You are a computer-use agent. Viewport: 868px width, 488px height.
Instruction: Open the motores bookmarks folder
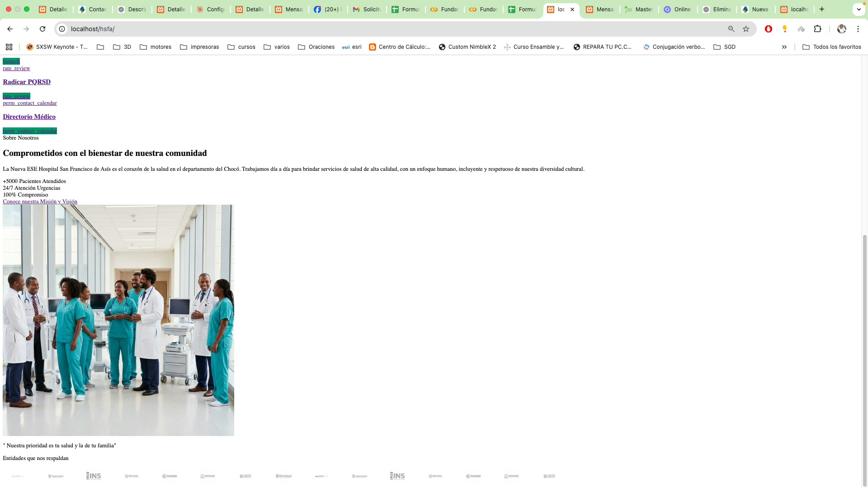point(156,47)
